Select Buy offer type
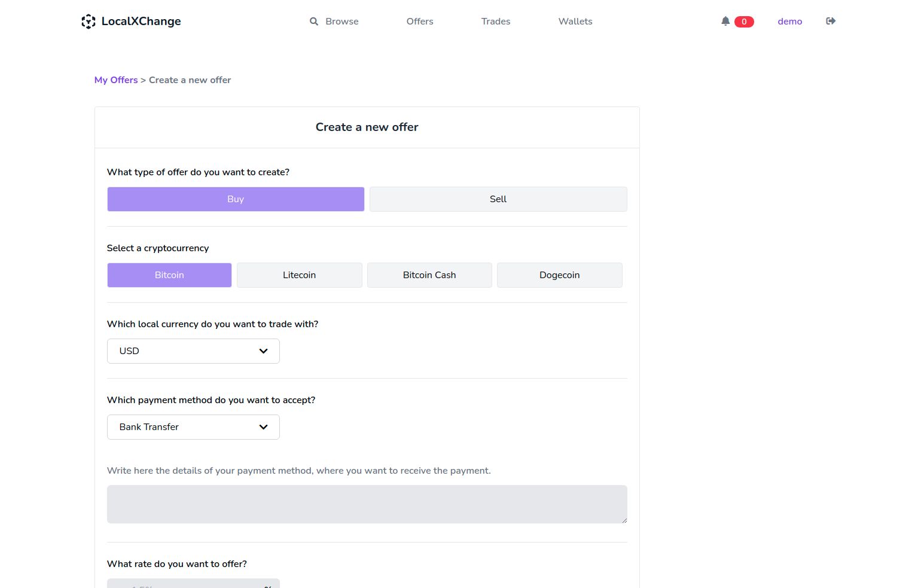Viewport: 924px width, 588px height. (x=236, y=199)
